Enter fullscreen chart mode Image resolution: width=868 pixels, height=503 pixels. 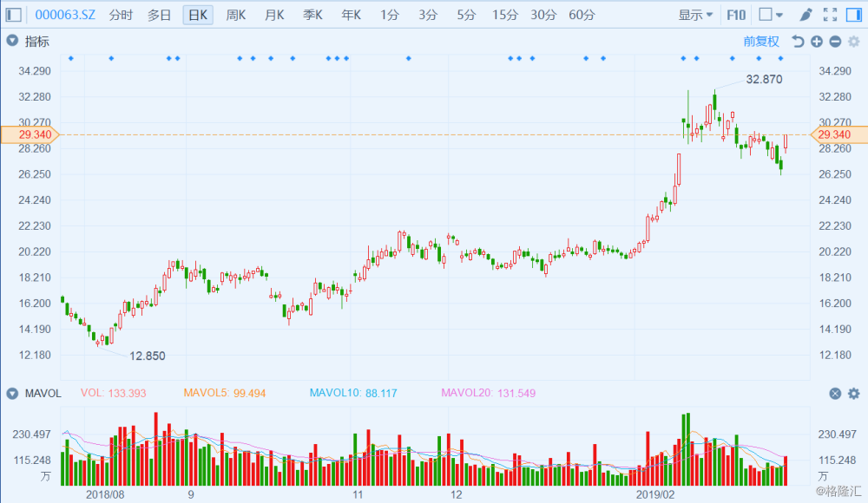831,15
